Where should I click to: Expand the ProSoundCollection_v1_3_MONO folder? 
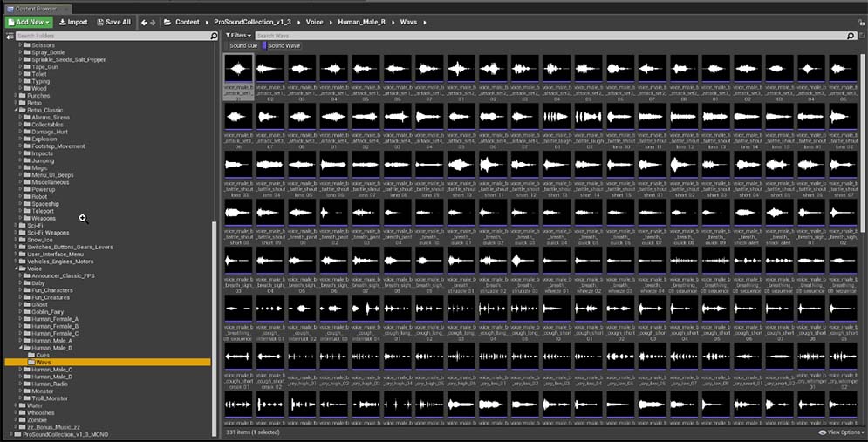tap(10, 434)
